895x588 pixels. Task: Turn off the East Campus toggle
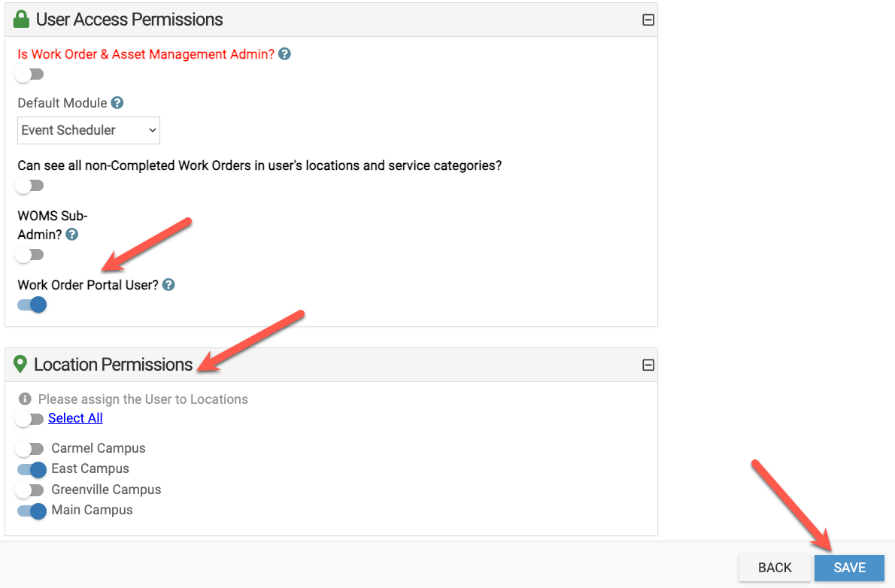point(32,469)
